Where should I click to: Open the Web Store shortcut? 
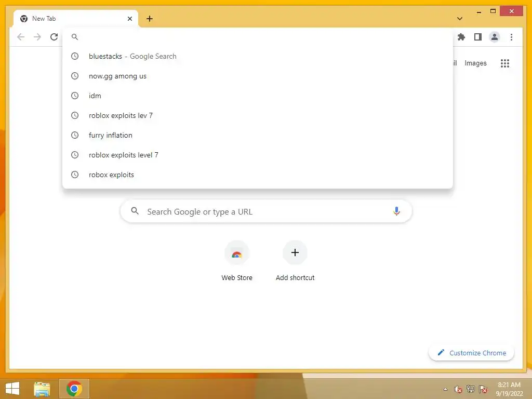pos(237,261)
